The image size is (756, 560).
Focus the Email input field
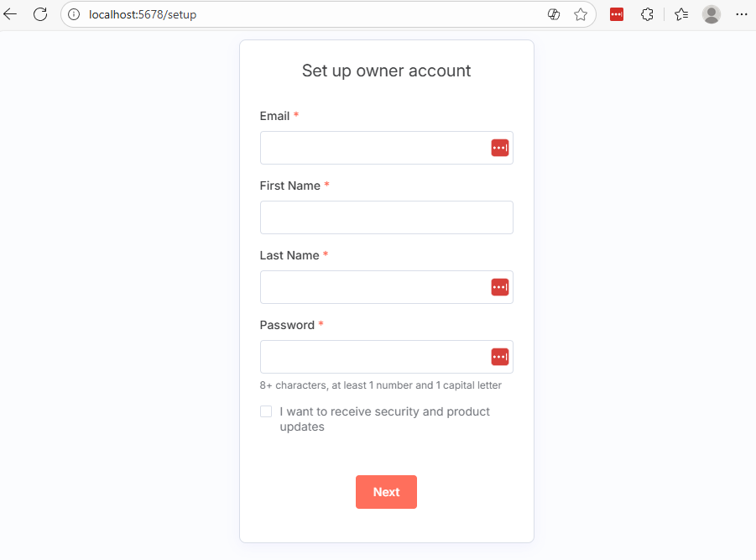[373, 148]
